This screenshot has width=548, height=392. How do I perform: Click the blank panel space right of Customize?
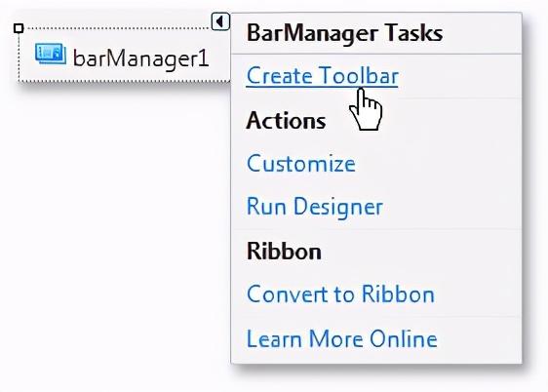(x=437, y=163)
